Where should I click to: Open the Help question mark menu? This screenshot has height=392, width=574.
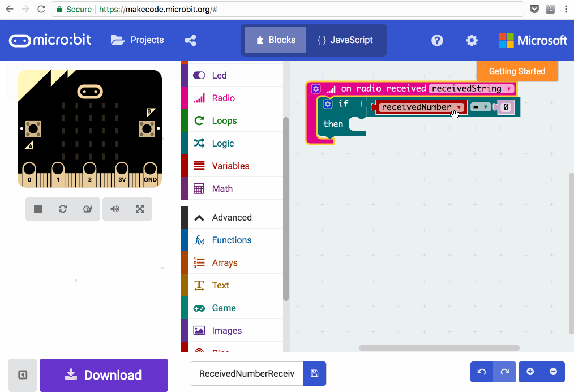click(437, 40)
